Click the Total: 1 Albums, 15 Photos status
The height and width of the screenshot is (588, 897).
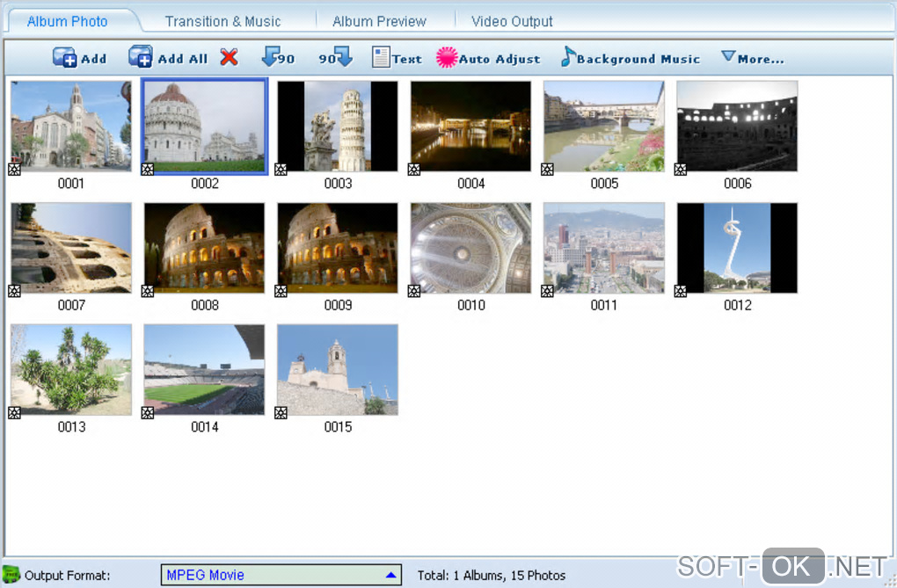[492, 576]
